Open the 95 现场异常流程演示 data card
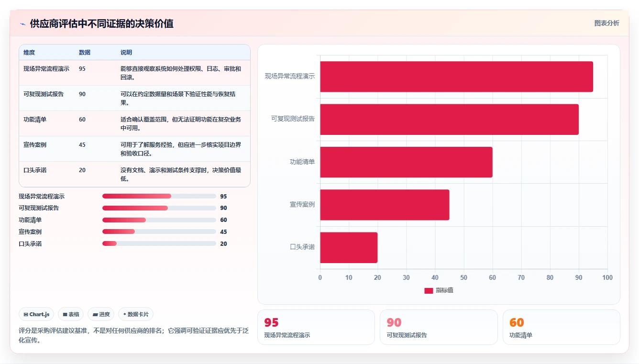This screenshot has height=364, width=639. (316, 327)
